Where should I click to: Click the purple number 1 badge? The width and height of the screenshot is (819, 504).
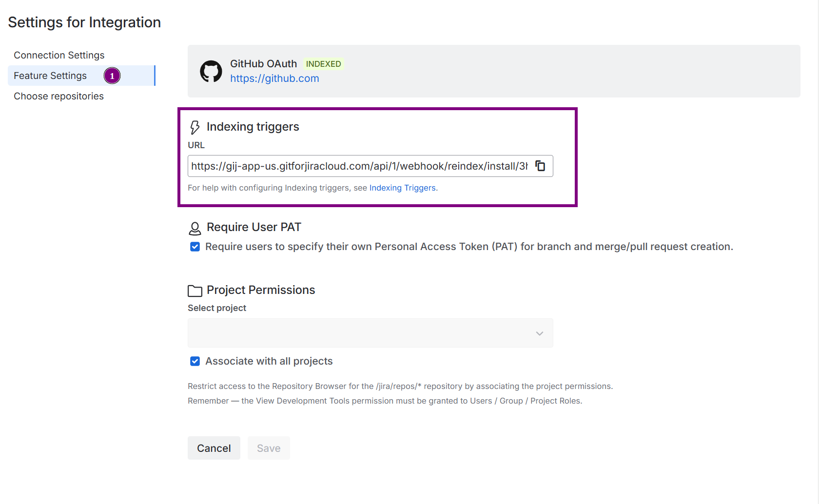(112, 76)
